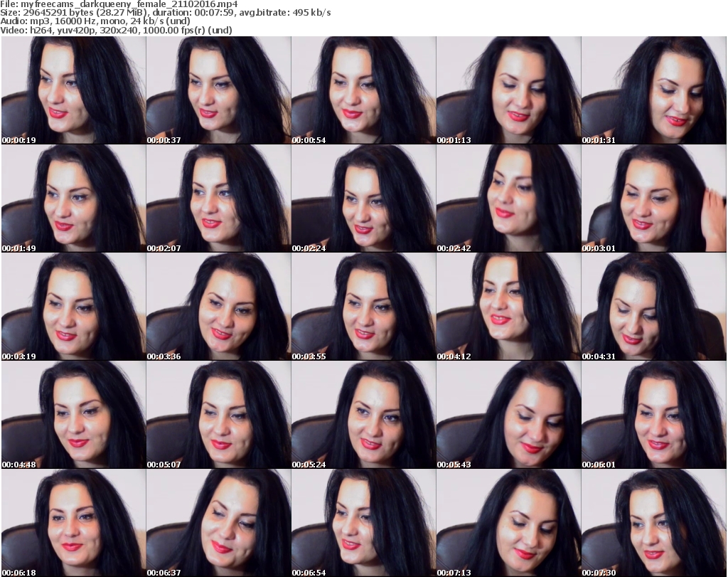
Task: Click the Audio mp3 info line
Action: (95, 21)
